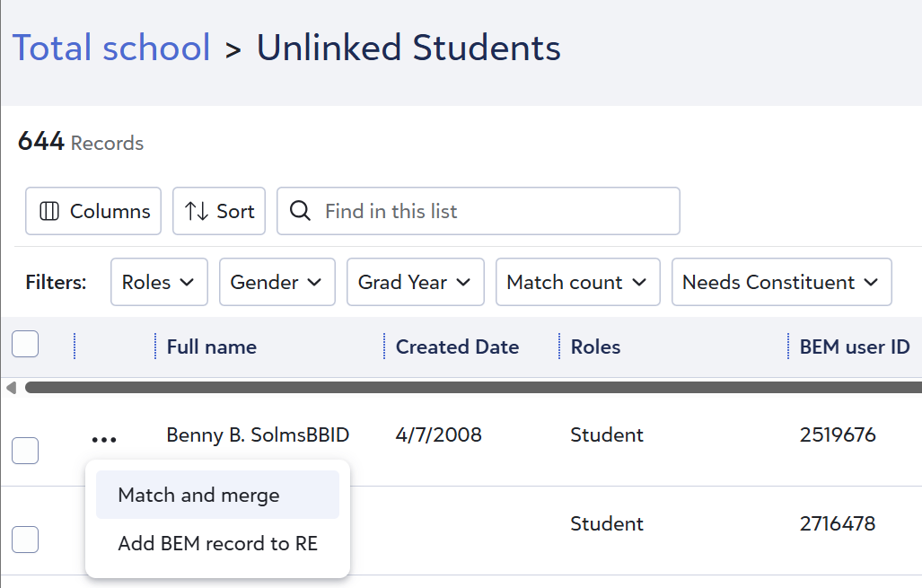Screen dimensions: 922x588
Task: Click the Full name column header
Action: click(212, 347)
